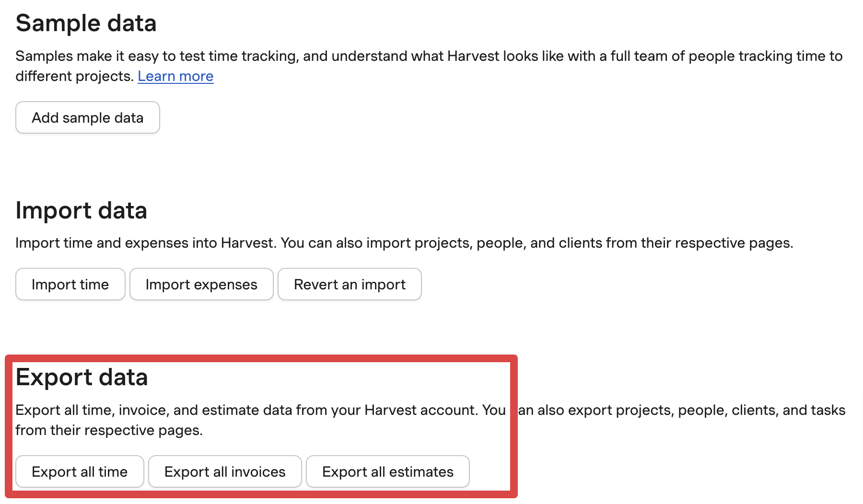The image size is (863, 504).
Task: Click the Import data heading
Action: (82, 210)
